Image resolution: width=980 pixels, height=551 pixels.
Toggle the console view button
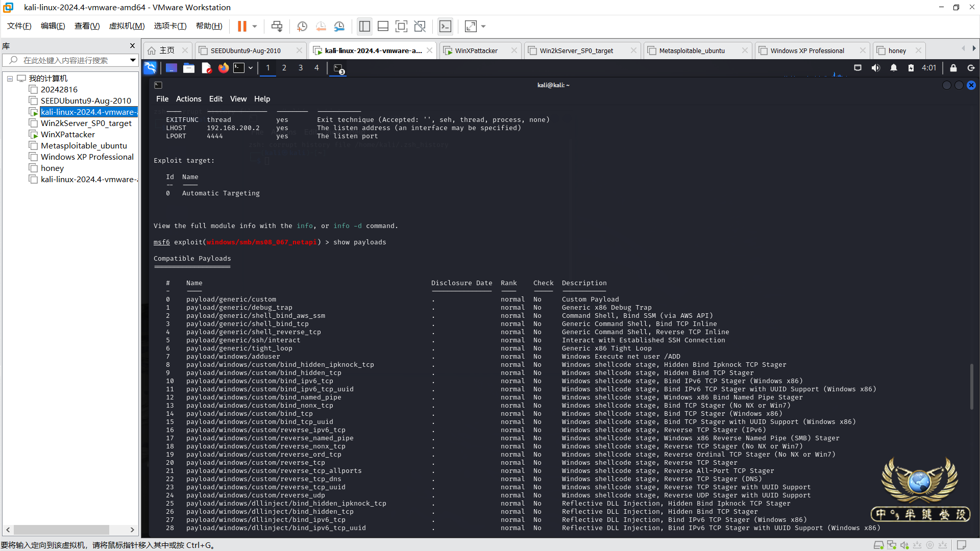point(445,26)
